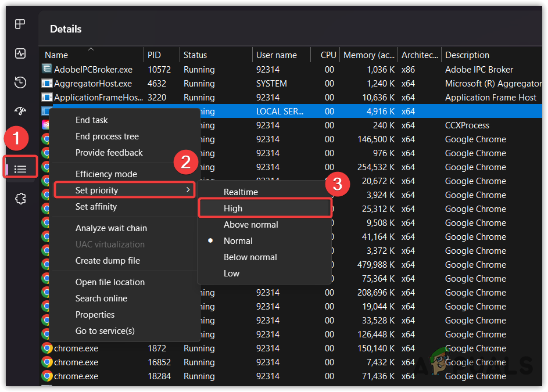Open the Startup apps page

coord(20,110)
